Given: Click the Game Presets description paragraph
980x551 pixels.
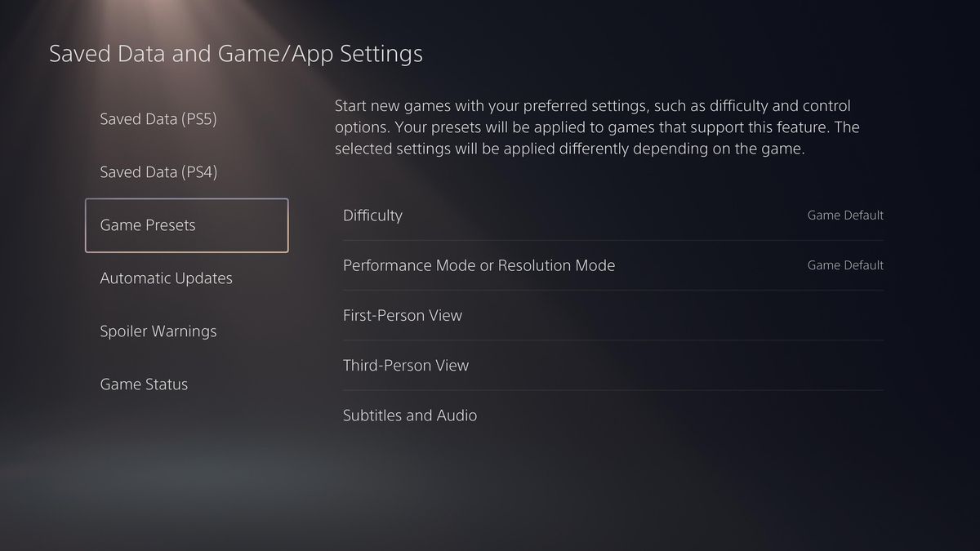Looking at the screenshot, I should pyautogui.click(x=597, y=128).
